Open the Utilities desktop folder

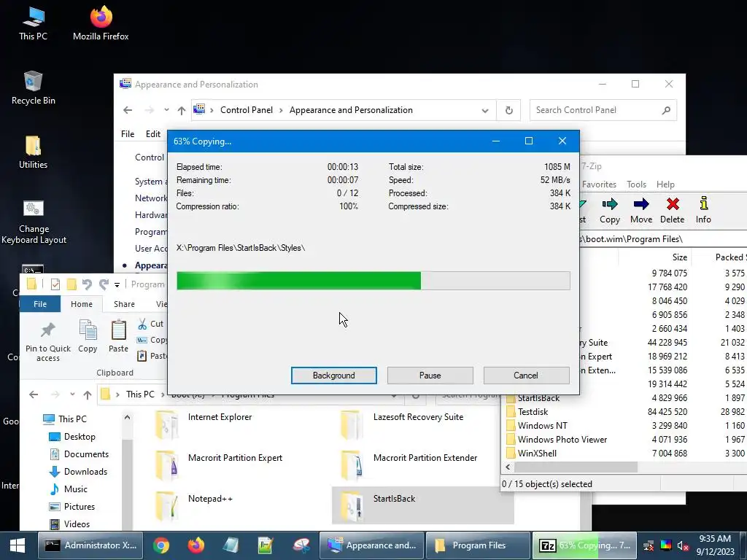[x=33, y=152]
